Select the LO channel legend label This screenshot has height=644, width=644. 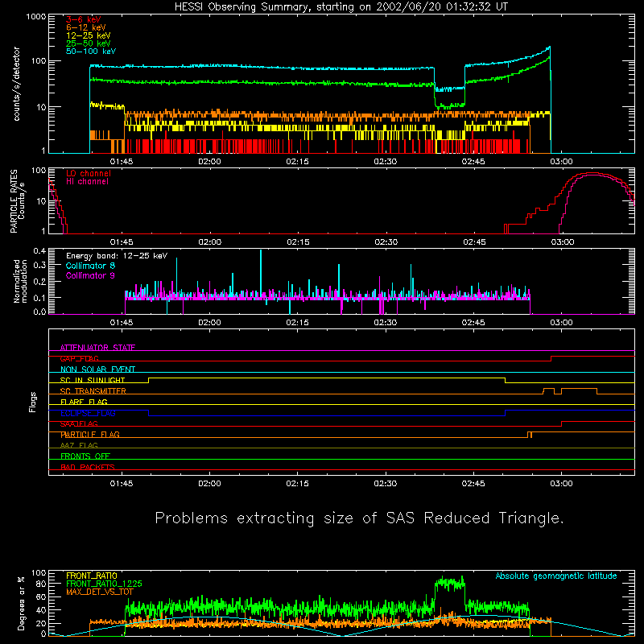point(89,173)
